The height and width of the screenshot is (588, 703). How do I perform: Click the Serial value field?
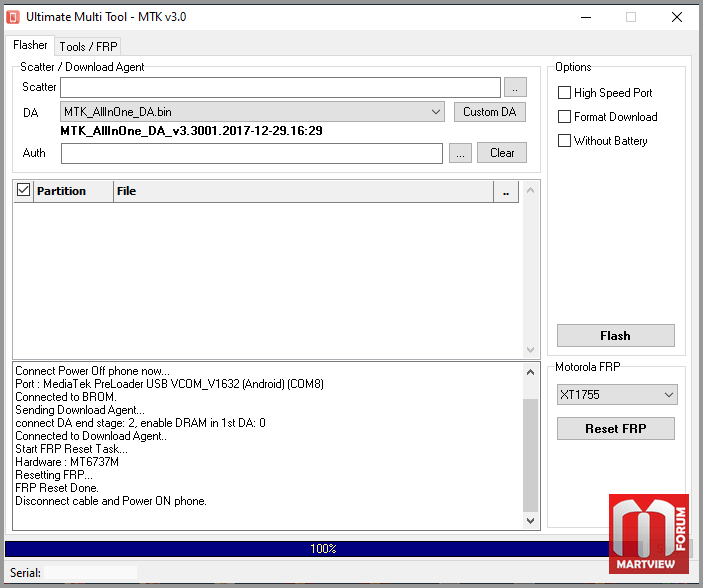pos(91,573)
